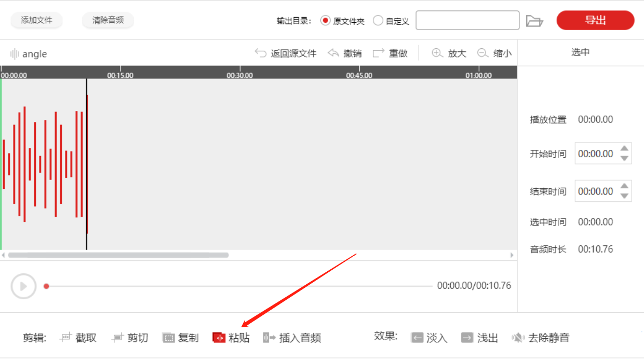Click the red audio waveform
The image size is (644, 361).
(45, 164)
